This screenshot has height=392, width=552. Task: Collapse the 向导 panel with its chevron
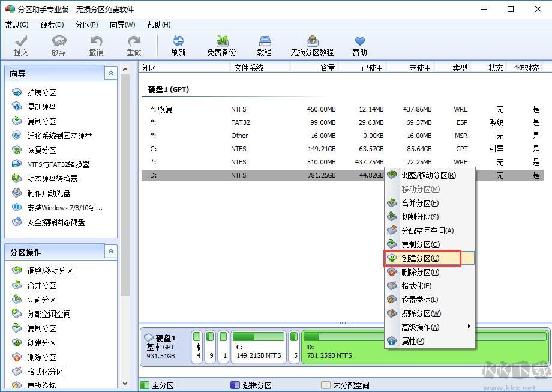click(111, 73)
